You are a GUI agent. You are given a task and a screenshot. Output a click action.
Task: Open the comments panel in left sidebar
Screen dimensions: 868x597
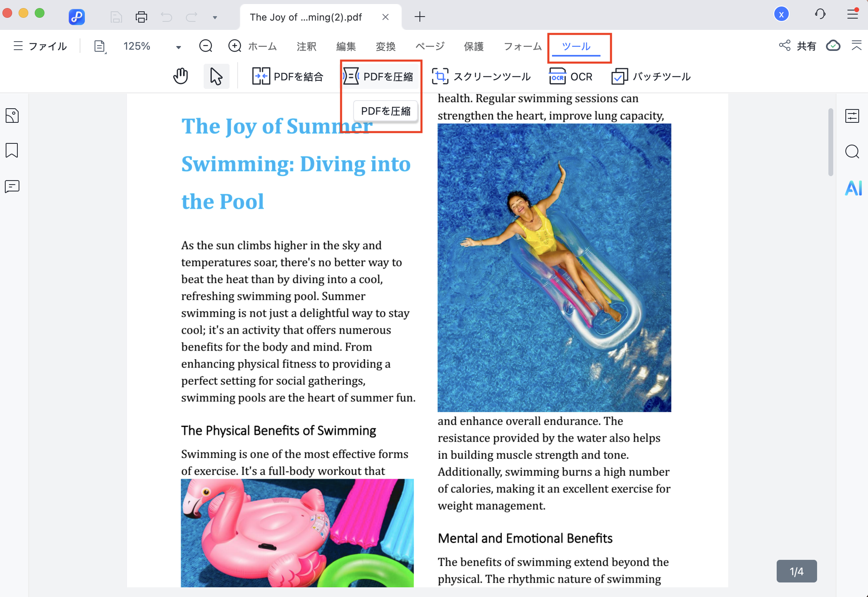[12, 186]
